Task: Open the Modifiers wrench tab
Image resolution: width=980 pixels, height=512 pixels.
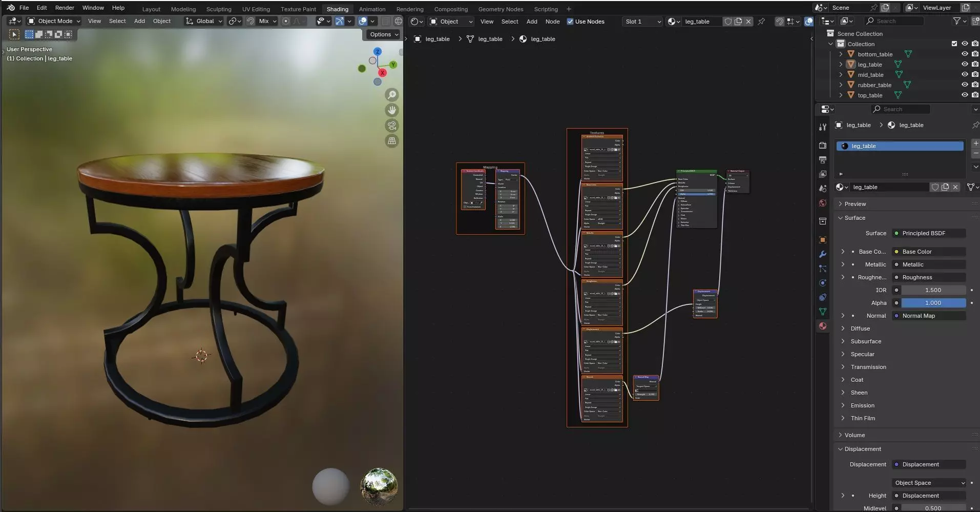Action: coord(823,254)
